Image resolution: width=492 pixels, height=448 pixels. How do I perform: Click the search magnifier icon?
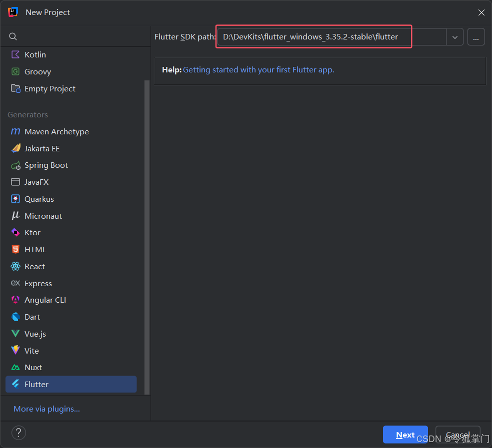[x=13, y=36]
